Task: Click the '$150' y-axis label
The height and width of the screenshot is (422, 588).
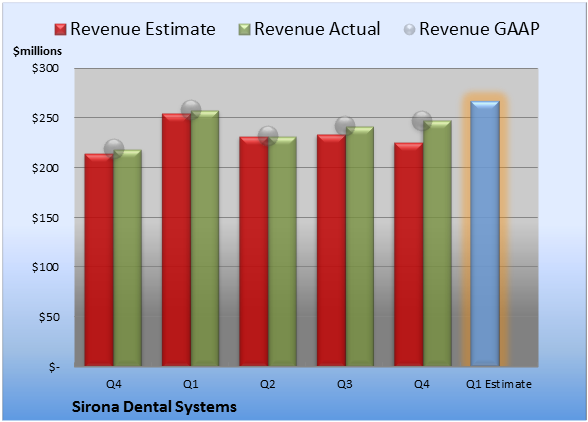Action: [45, 218]
